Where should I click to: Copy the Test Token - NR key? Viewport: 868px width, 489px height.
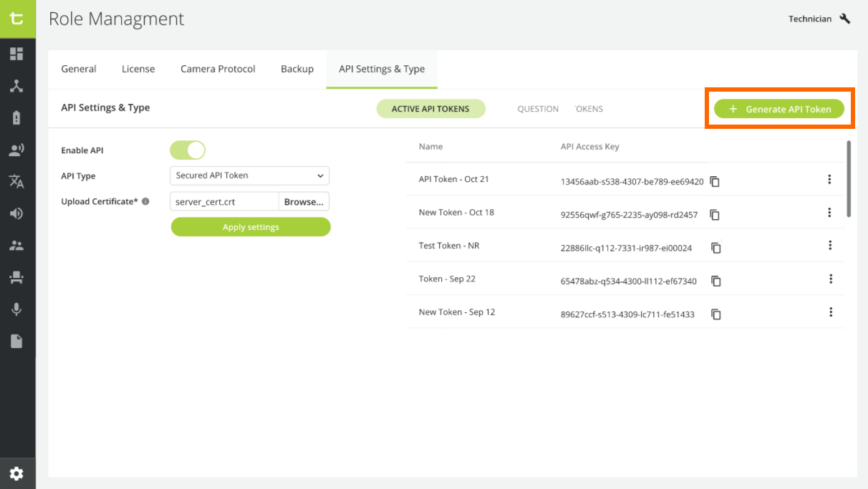tap(715, 248)
